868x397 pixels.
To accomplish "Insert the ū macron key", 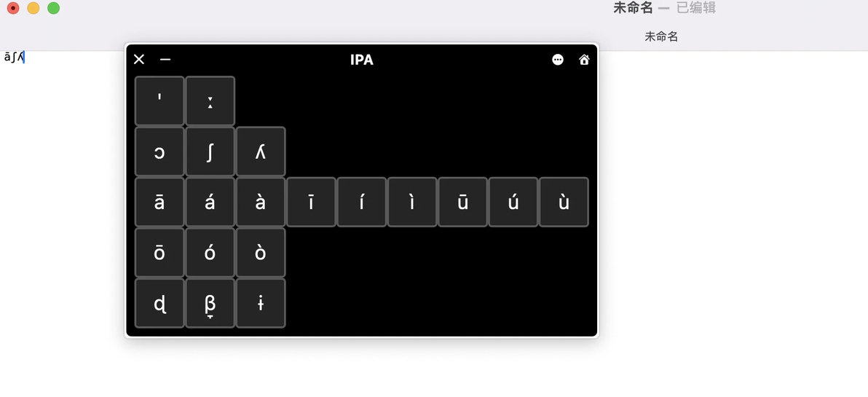I will (x=463, y=202).
